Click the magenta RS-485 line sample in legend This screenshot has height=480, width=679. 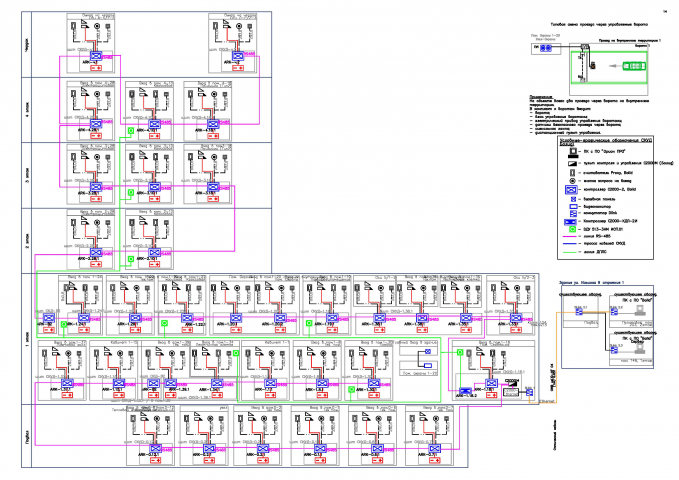coord(569,237)
